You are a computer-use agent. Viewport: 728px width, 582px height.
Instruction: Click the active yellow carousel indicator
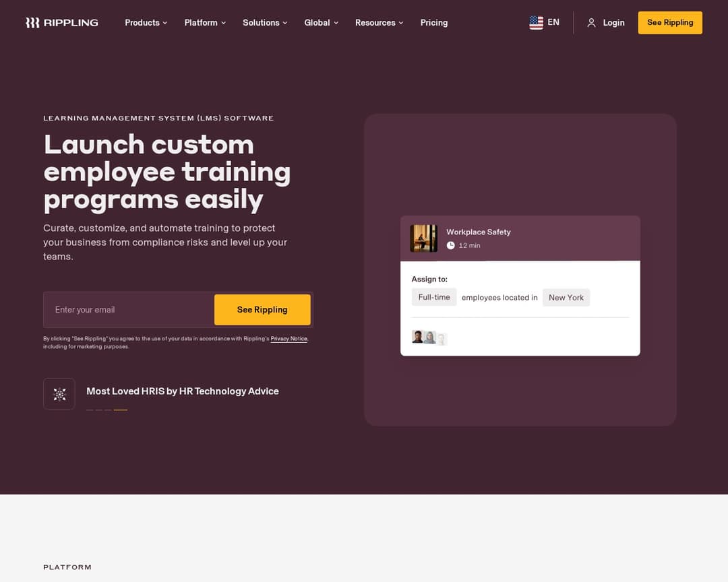[x=120, y=410]
